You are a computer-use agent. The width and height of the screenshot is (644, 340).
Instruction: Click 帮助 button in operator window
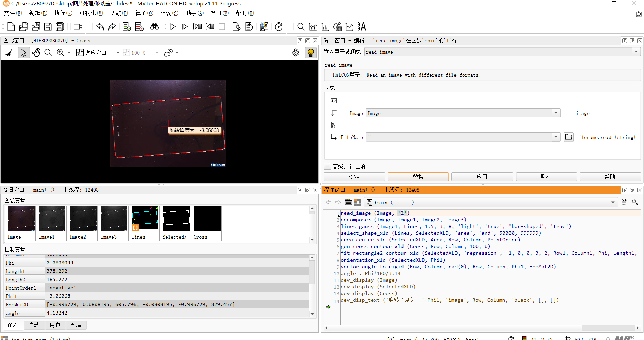coord(610,177)
